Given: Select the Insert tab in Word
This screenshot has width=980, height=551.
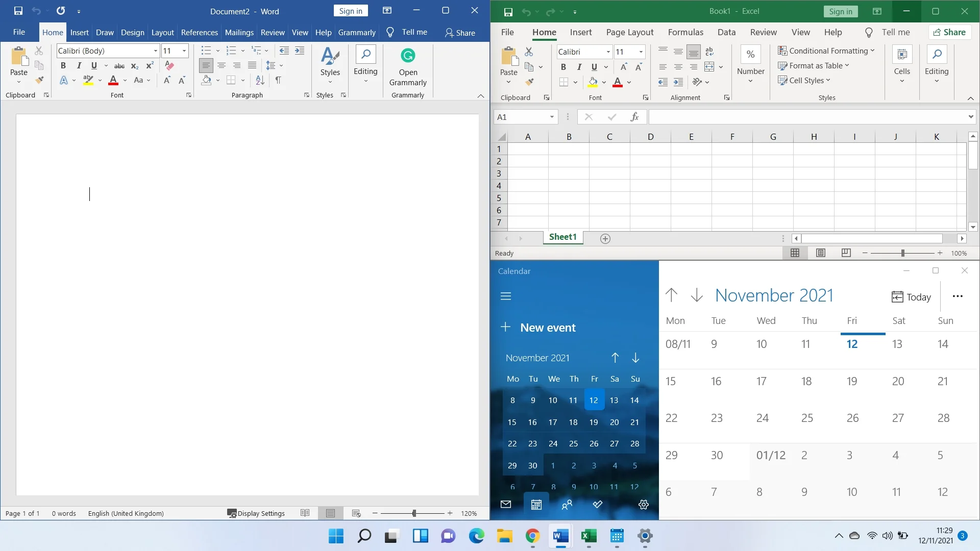Looking at the screenshot, I should pyautogui.click(x=80, y=32).
